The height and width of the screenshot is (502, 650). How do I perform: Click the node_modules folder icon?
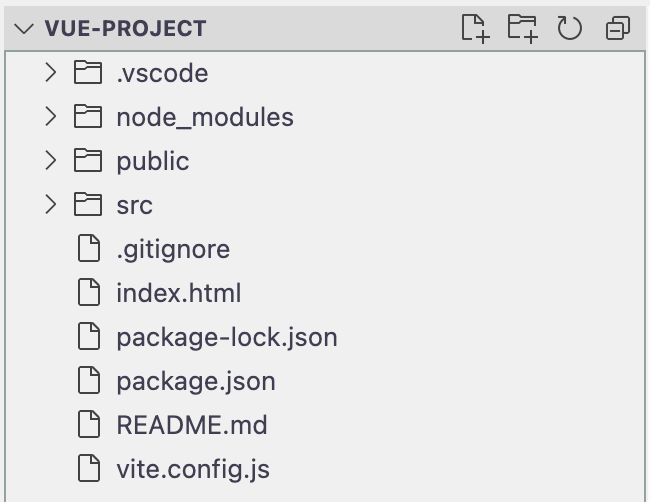point(90,117)
